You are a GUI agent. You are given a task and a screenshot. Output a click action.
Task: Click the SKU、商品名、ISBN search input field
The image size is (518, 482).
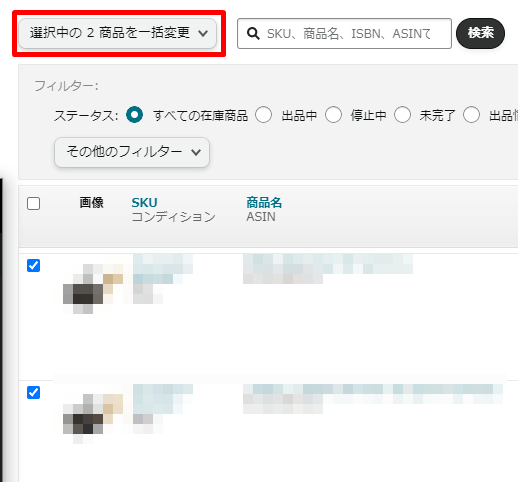click(344, 34)
